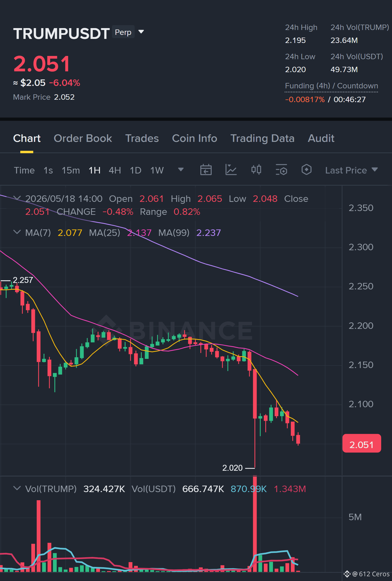392x581 pixels.
Task: Open the TRUMPUSDT pair selector dropdown arrow
Action: coord(141,32)
